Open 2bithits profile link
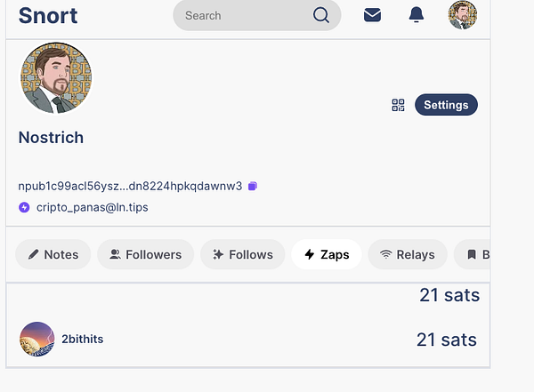The image size is (534, 392). (x=82, y=340)
